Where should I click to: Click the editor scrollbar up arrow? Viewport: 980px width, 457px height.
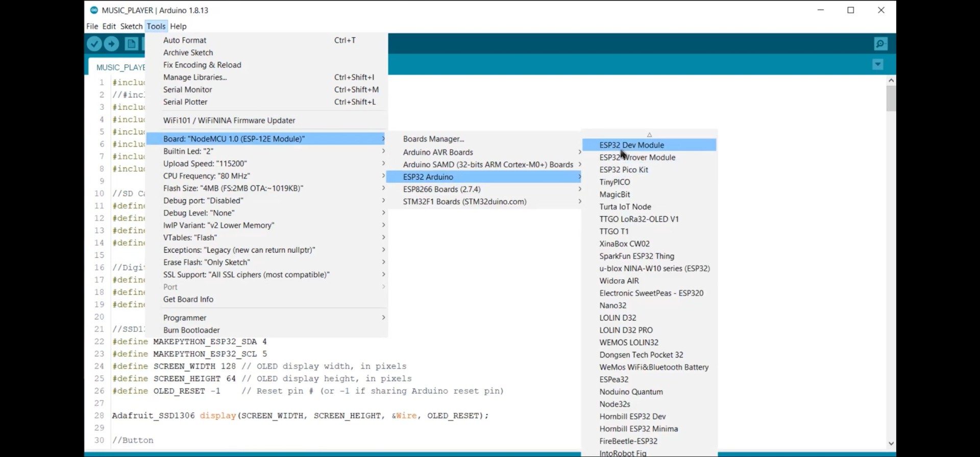coord(891,80)
